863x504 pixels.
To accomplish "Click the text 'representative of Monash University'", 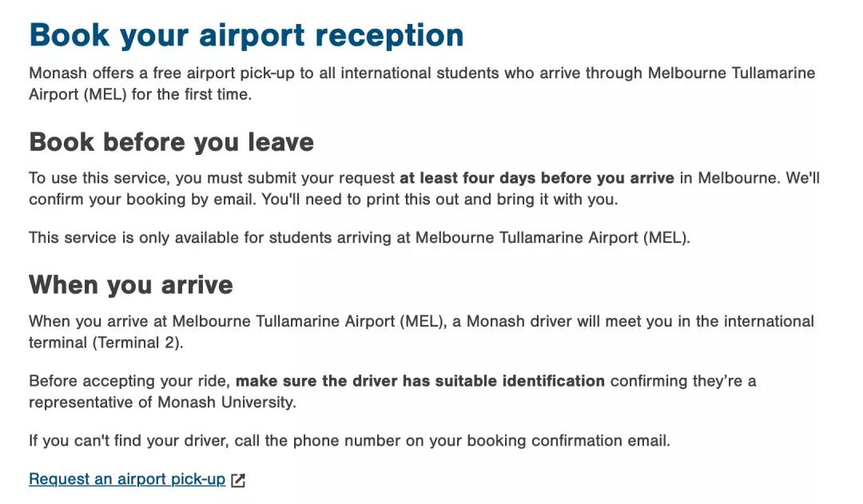I will tap(162, 403).
